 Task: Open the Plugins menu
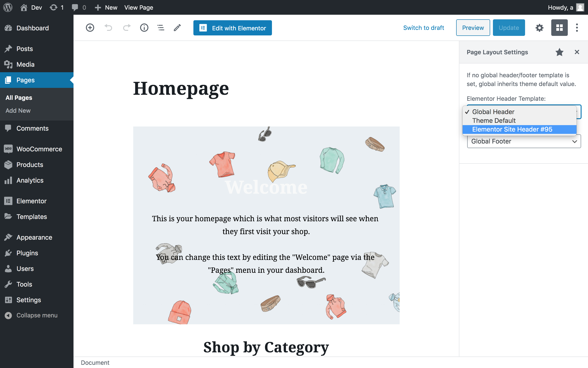[x=37, y=253]
